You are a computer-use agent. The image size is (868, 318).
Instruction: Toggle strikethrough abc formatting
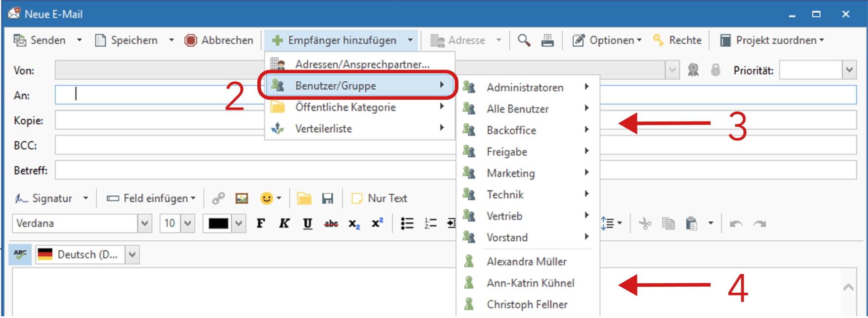(331, 223)
